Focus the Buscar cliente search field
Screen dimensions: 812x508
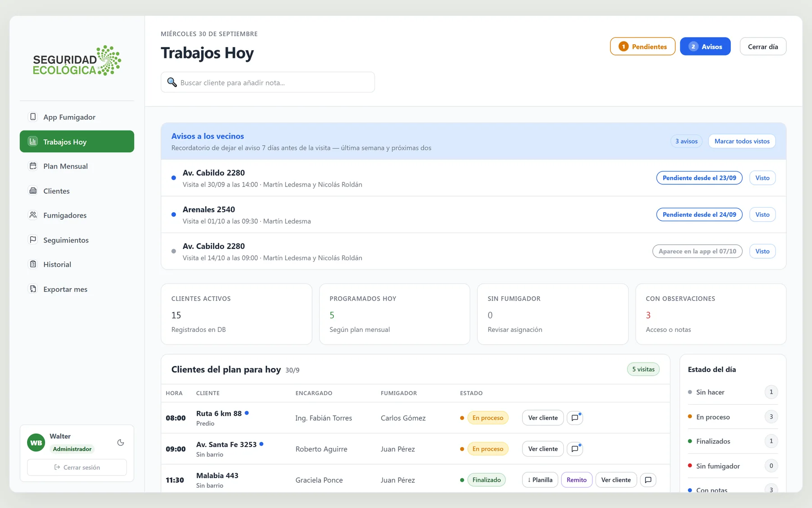(x=268, y=82)
